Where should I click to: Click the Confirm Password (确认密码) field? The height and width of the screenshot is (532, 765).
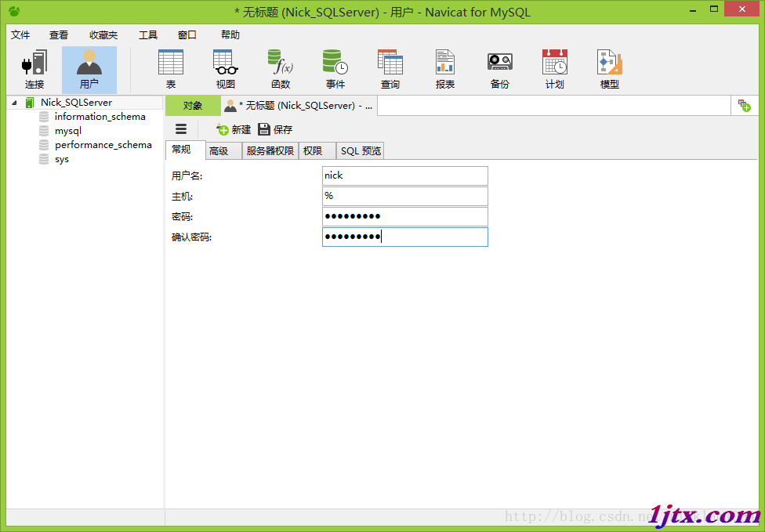[405, 237]
